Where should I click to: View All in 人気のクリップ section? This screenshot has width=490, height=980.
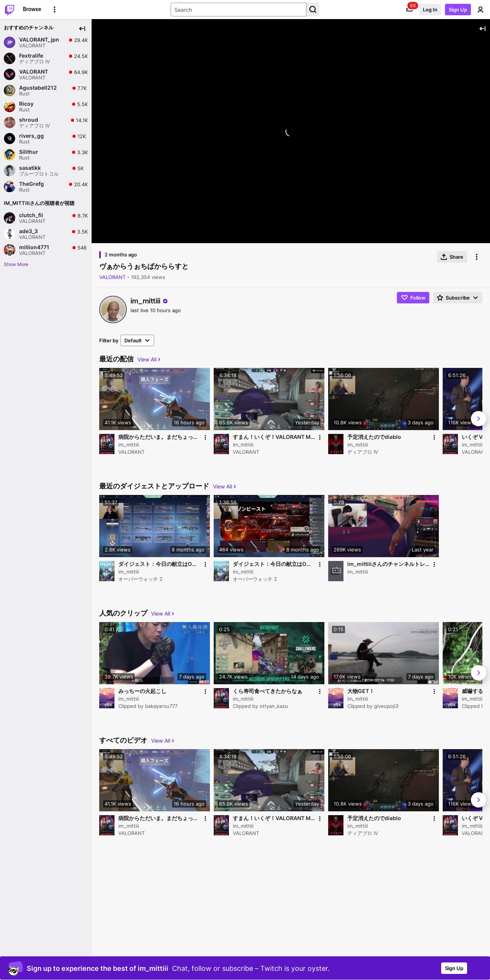[x=163, y=614]
